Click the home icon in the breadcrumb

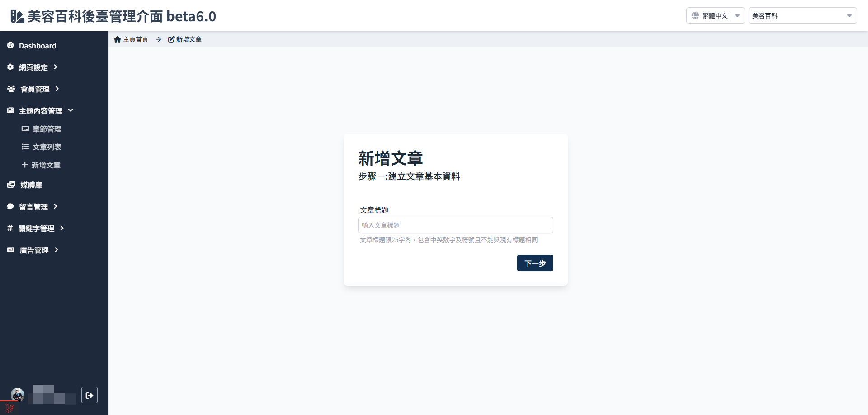click(x=118, y=39)
